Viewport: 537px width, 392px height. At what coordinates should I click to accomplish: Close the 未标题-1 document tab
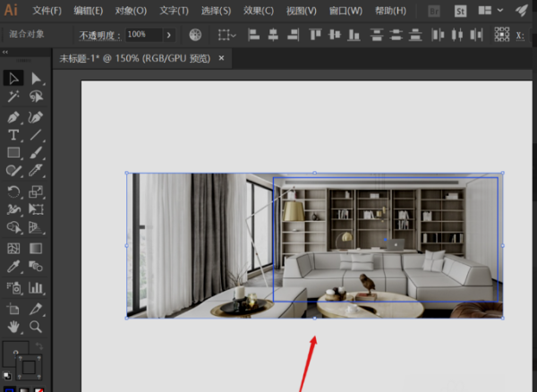tap(222, 58)
